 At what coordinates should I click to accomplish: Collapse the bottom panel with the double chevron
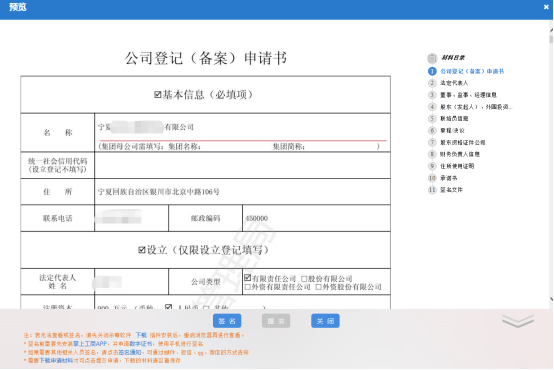click(518, 321)
